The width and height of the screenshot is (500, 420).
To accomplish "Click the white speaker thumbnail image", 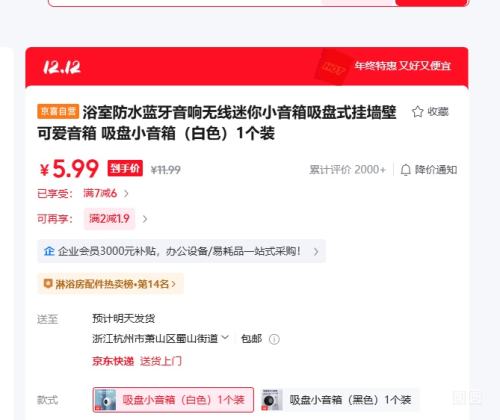I will pyautogui.click(x=105, y=400).
